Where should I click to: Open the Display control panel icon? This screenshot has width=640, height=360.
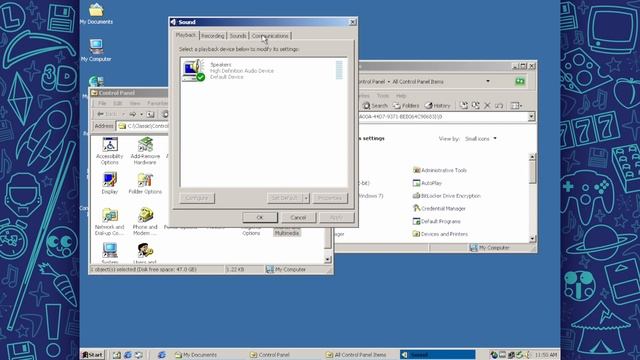coord(109,183)
